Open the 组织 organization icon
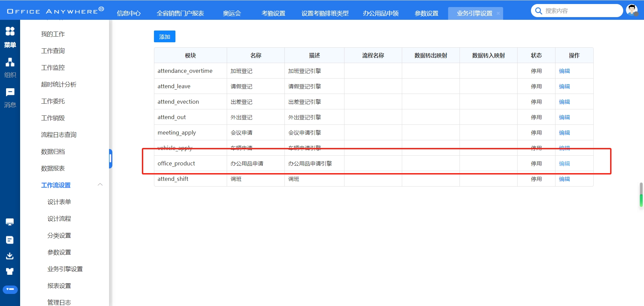Image resolution: width=644 pixels, height=306 pixels. coord(10,62)
